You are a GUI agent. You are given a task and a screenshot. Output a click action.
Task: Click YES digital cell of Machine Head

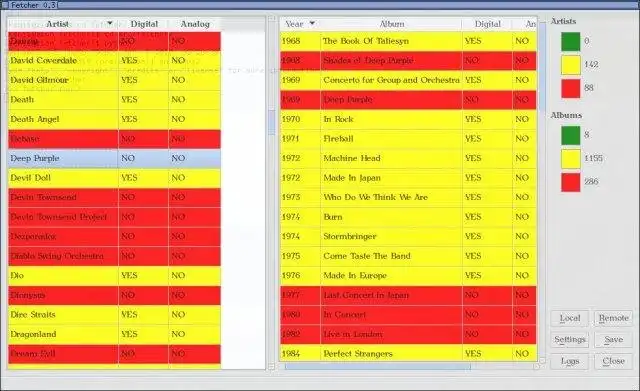click(x=487, y=158)
